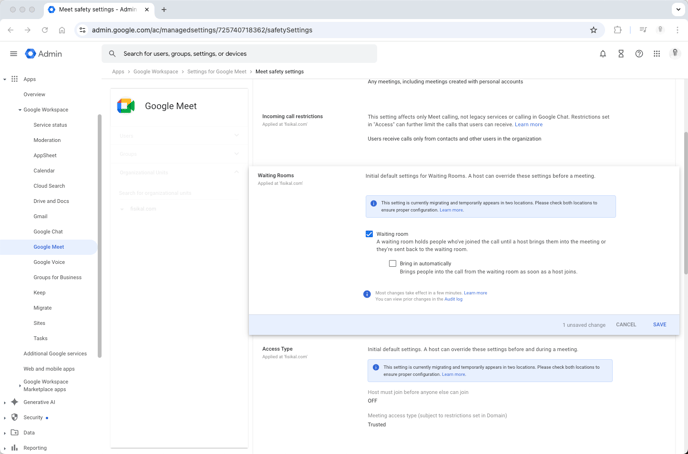Select Moderation in sidebar
Viewport: 688px width, 454px height.
47,140
